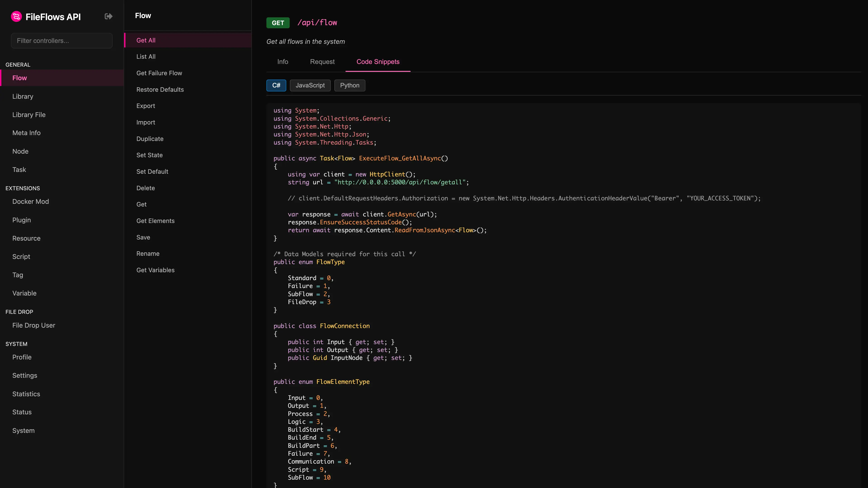
Task: Select the Import endpoint
Action: [x=188, y=122]
